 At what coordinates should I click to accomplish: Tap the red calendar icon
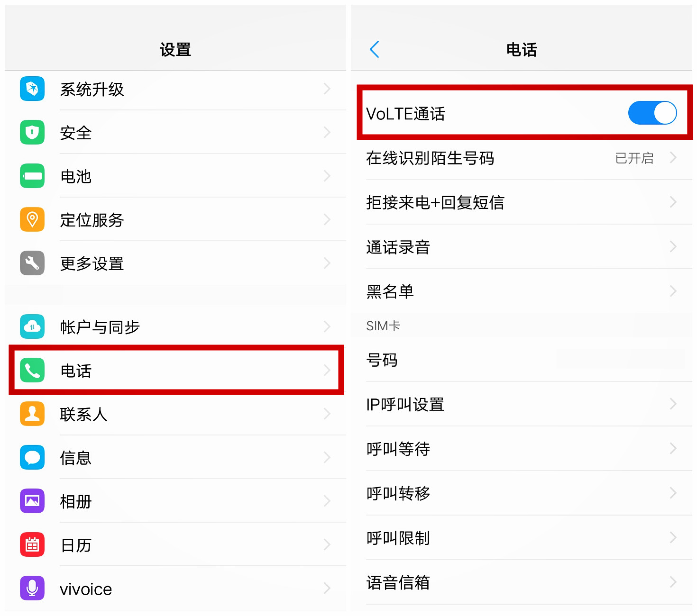pyautogui.click(x=32, y=544)
